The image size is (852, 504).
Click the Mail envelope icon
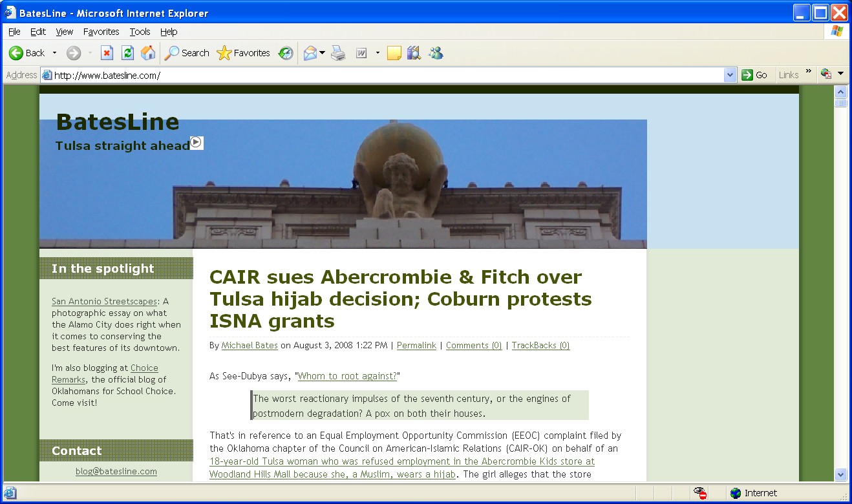point(310,53)
